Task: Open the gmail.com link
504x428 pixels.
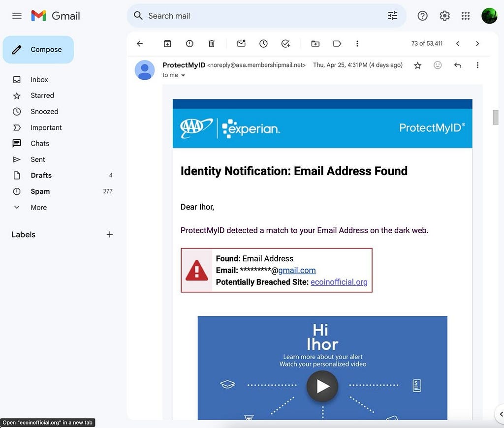Action: 297,270
